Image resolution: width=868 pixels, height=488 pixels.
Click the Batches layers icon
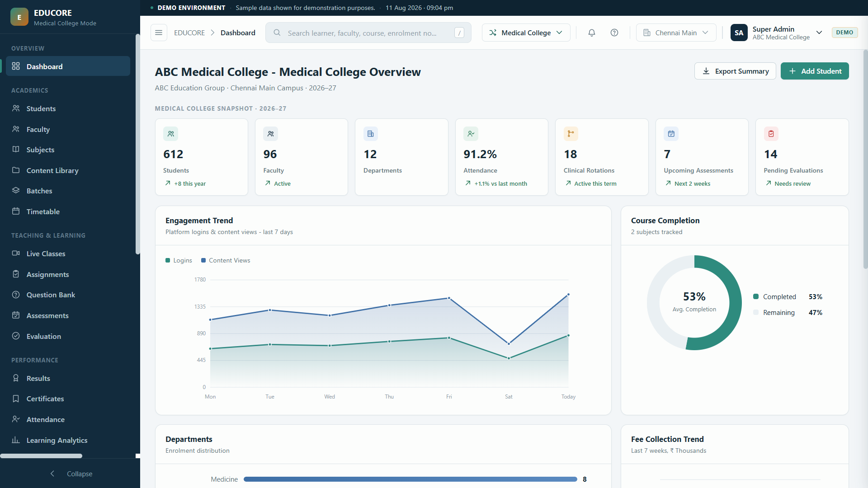[16, 190]
